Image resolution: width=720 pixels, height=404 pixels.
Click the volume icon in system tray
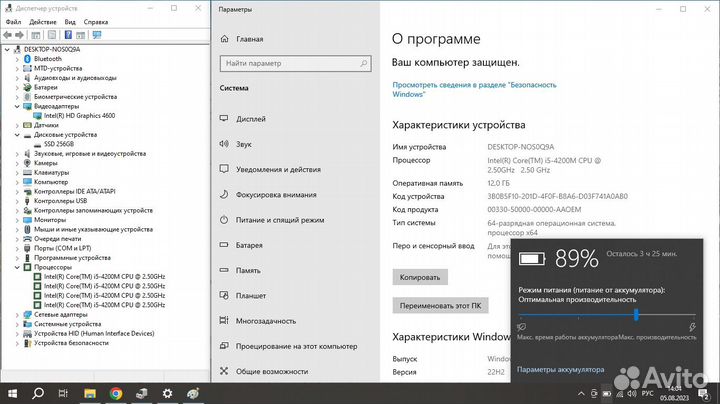point(632,394)
